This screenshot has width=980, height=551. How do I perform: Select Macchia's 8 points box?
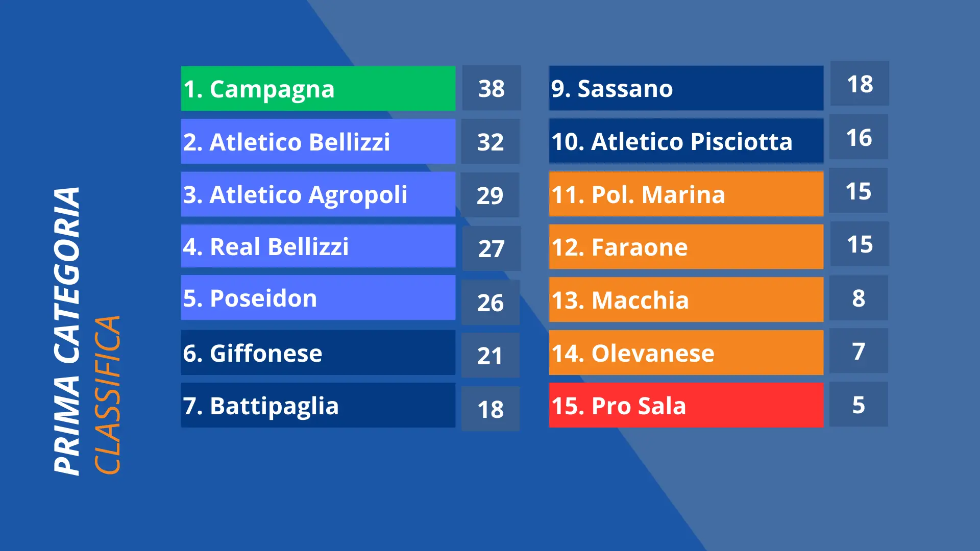(x=859, y=298)
